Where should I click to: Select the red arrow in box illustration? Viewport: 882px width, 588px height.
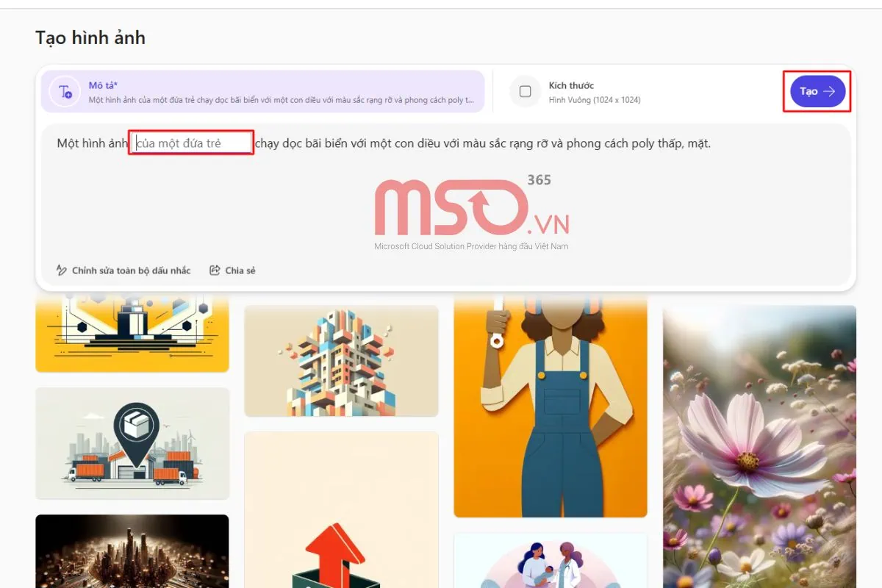[341, 514]
